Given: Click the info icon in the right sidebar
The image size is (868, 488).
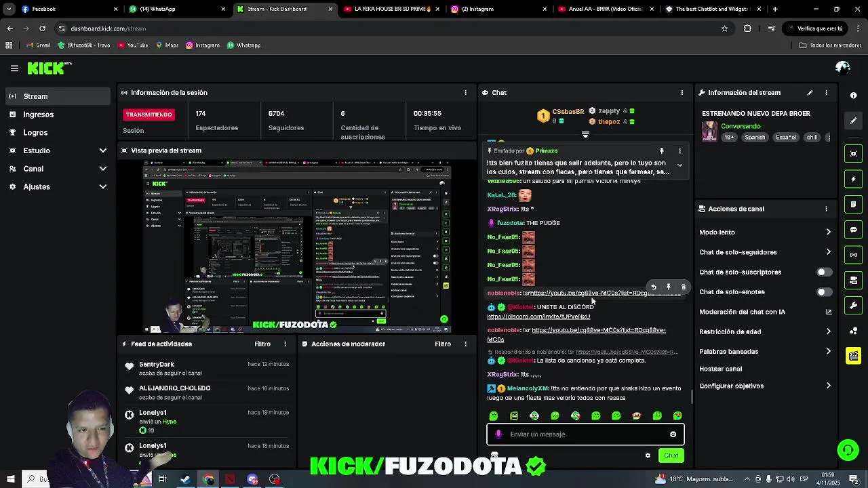Looking at the screenshot, I should tap(854, 96).
